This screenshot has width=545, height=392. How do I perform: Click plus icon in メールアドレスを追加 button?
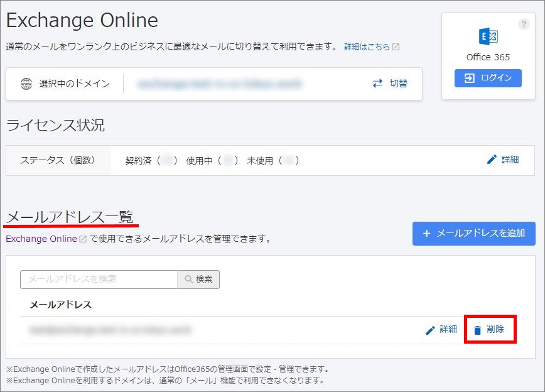pos(426,234)
